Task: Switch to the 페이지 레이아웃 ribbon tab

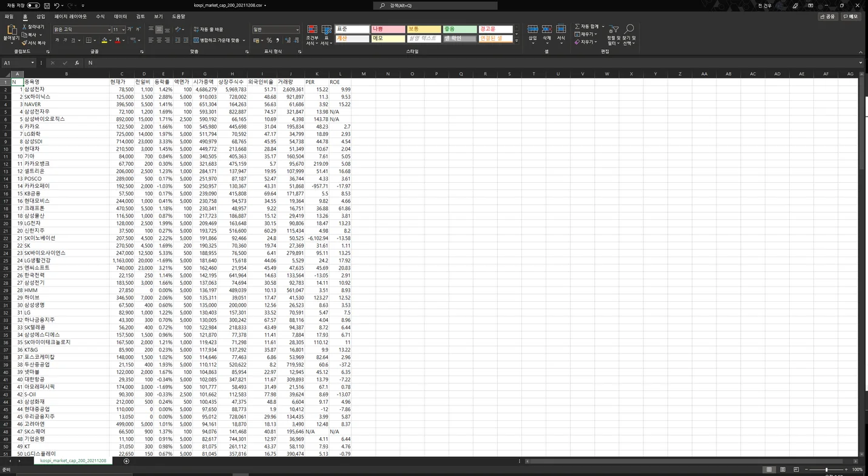Action: point(70,16)
